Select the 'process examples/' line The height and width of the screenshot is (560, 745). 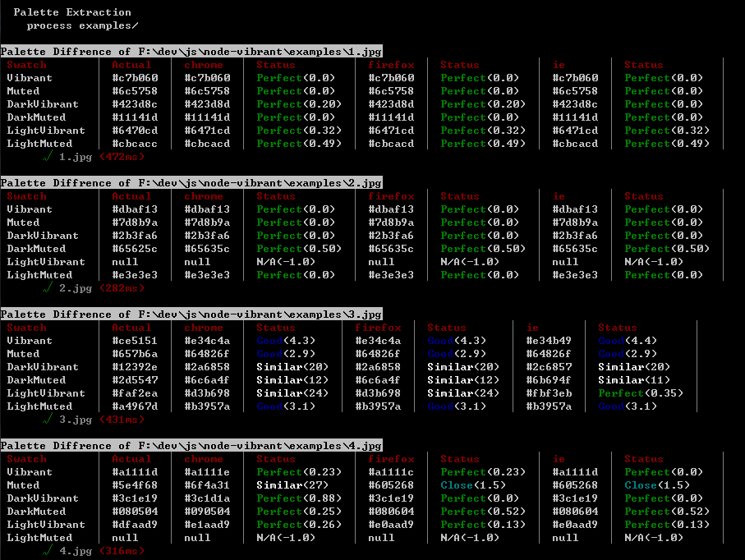click(x=82, y=25)
